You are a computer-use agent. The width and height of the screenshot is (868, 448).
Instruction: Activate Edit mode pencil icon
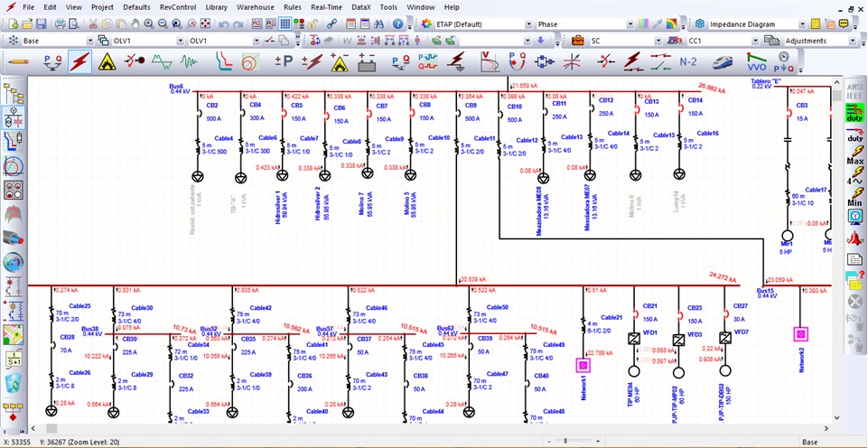point(19,61)
